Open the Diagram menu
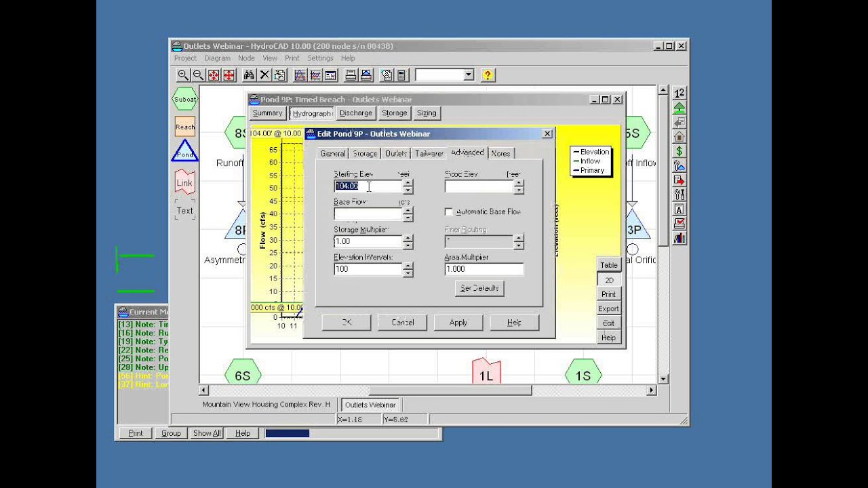This screenshot has height=488, width=868. [x=218, y=58]
